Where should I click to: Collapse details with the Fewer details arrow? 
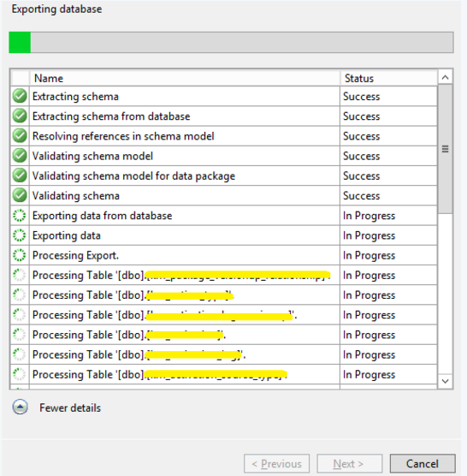click(x=20, y=407)
